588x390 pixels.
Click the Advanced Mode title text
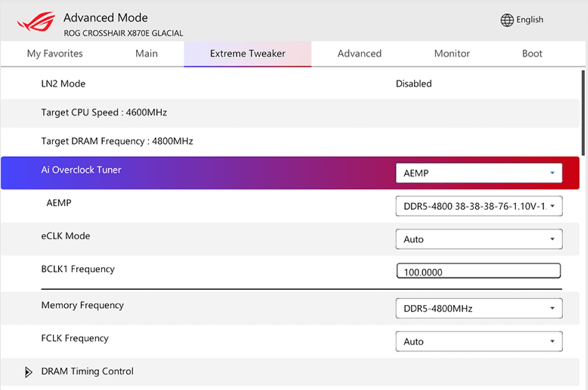pyautogui.click(x=105, y=18)
